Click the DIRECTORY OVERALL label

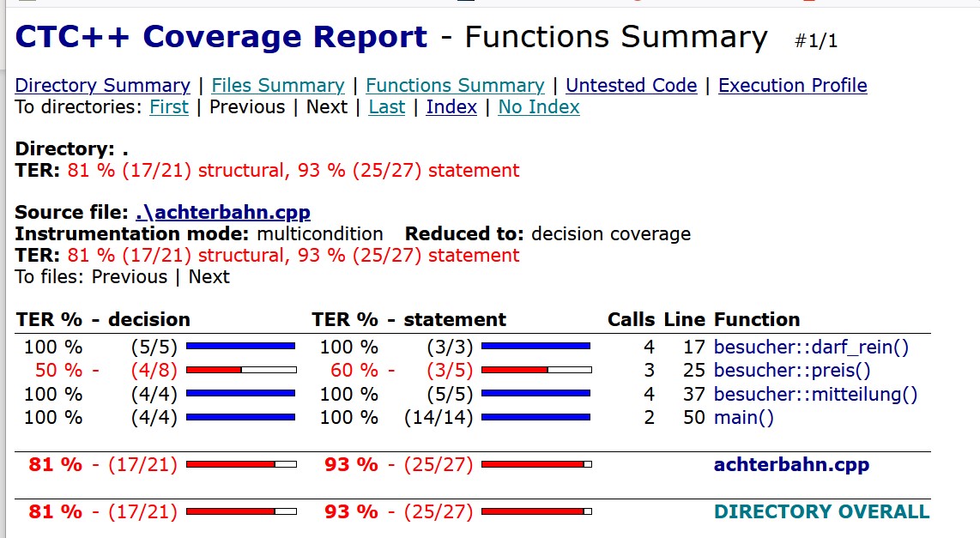(x=821, y=511)
